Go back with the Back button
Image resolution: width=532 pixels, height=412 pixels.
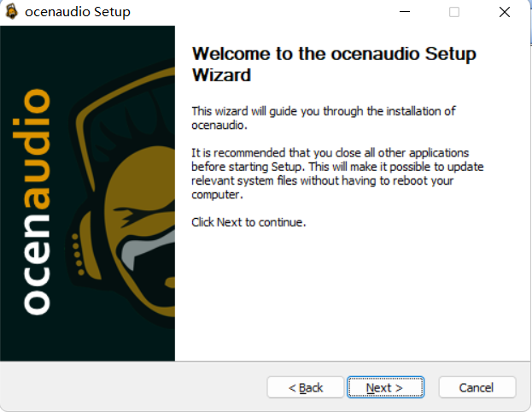tap(306, 387)
